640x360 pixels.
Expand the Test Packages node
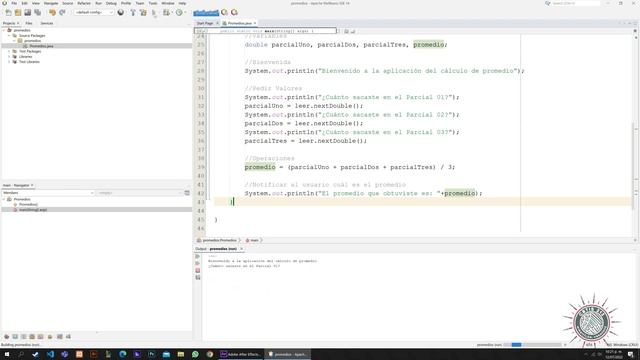coord(9,51)
